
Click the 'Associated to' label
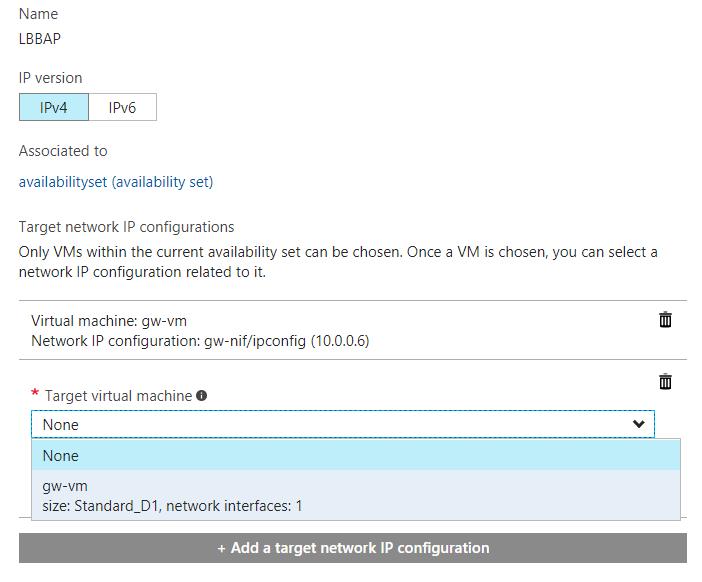pyautogui.click(x=63, y=151)
